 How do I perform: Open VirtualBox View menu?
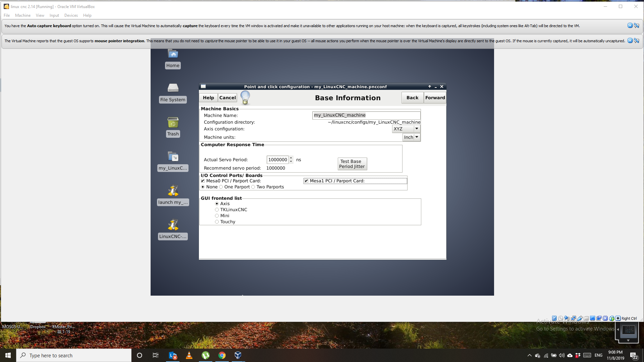pyautogui.click(x=40, y=15)
